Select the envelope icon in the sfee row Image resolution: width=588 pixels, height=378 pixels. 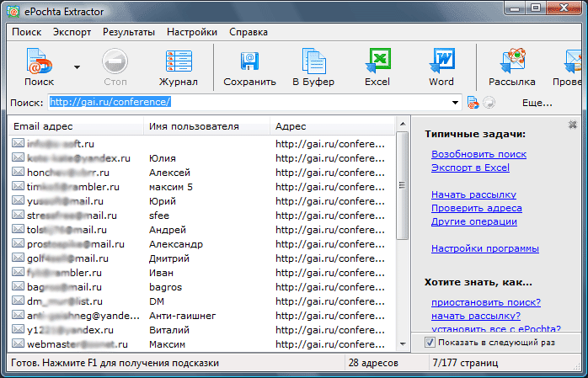coord(18,215)
